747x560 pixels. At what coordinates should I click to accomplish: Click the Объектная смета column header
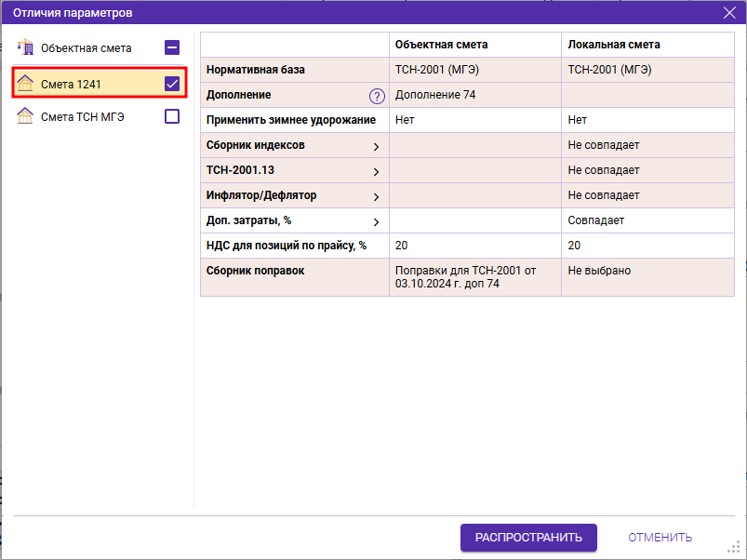(441, 45)
